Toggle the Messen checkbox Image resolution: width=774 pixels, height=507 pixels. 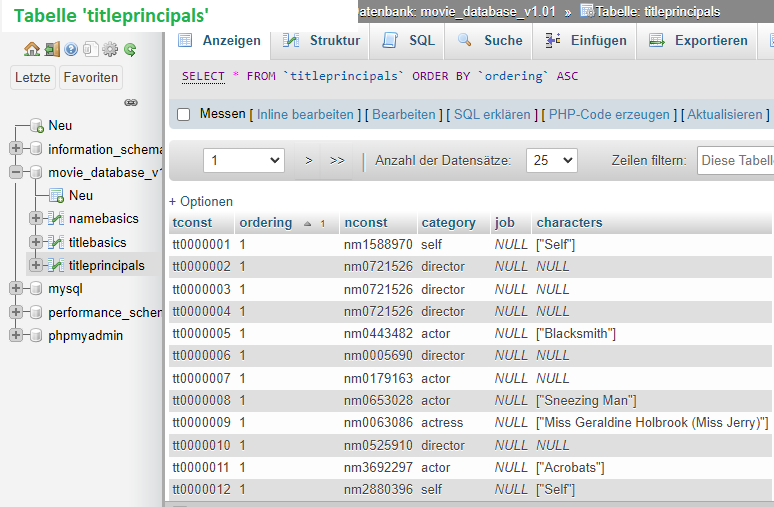[x=184, y=115]
